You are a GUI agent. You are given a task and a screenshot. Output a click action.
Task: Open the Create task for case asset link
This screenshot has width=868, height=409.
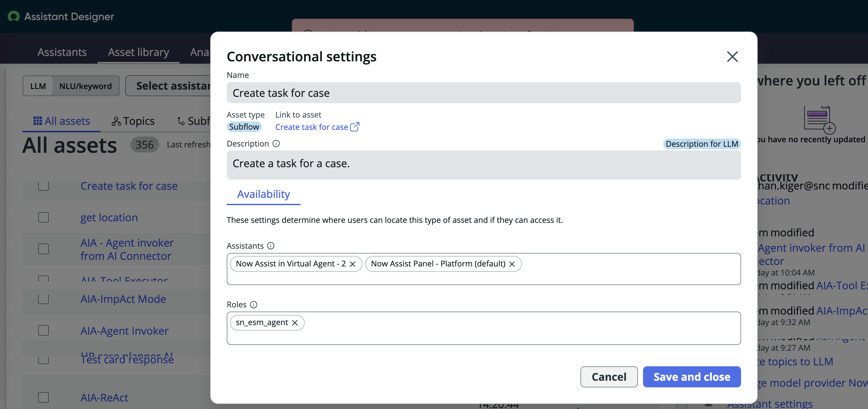(311, 127)
